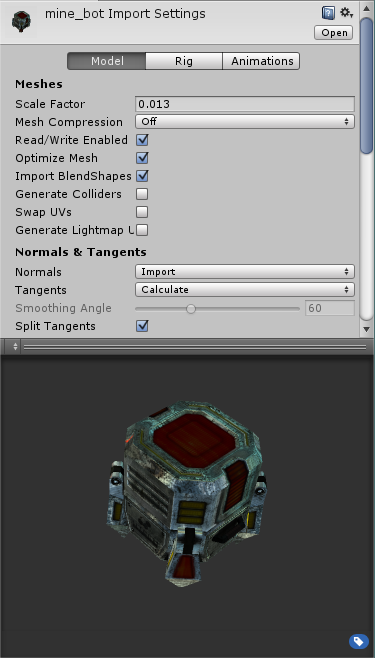
Task: Click the blue asset label tag icon
Action: click(x=359, y=641)
